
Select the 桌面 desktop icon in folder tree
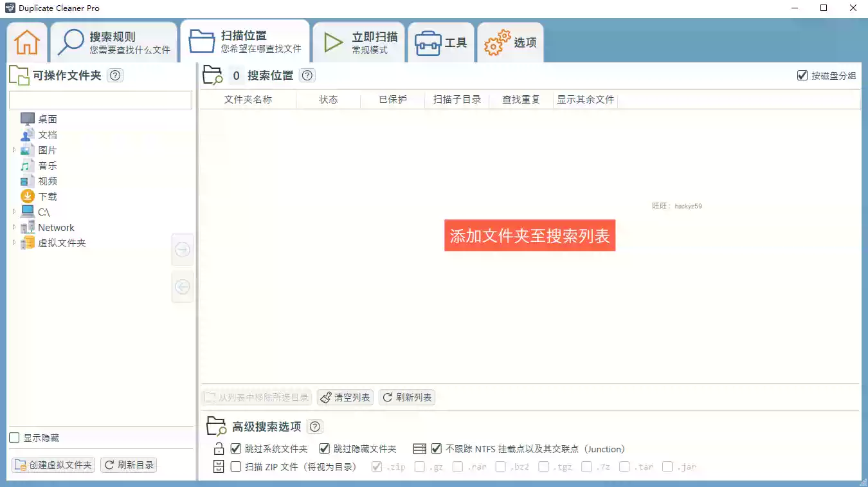(x=28, y=119)
